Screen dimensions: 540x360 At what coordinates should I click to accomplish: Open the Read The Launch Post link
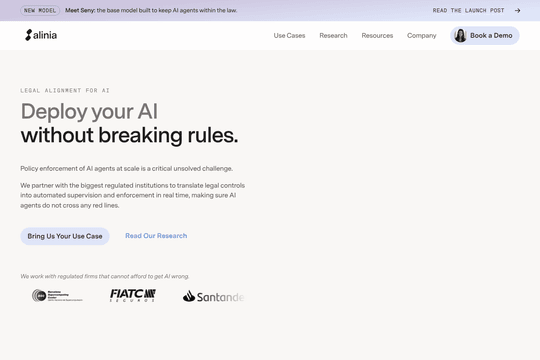pyautogui.click(x=468, y=11)
